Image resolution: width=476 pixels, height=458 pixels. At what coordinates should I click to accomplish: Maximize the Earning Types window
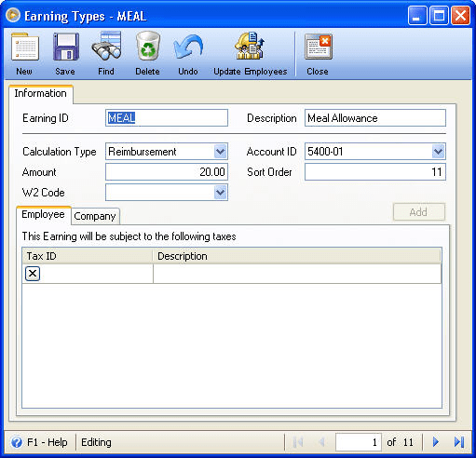439,15
